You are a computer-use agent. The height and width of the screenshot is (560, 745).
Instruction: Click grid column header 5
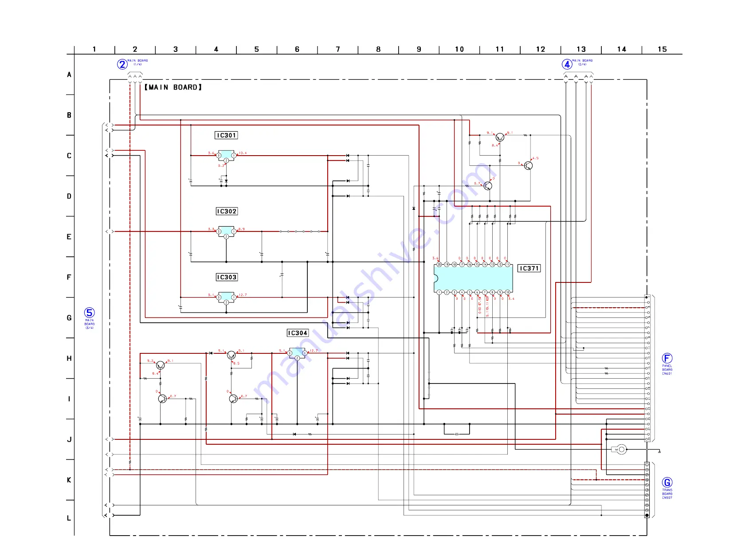pos(257,49)
